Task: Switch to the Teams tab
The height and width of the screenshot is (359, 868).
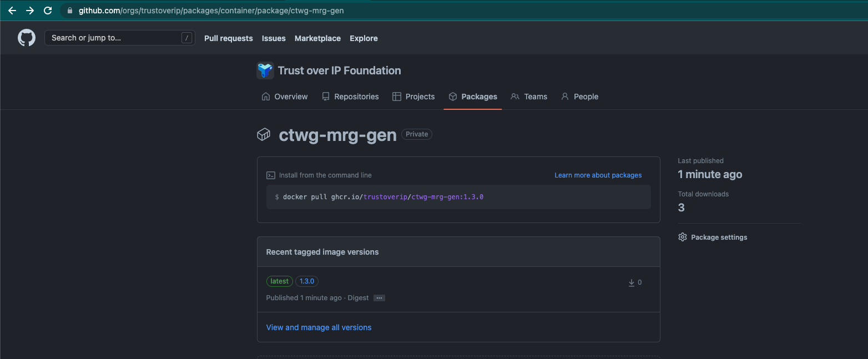Action: [529, 97]
